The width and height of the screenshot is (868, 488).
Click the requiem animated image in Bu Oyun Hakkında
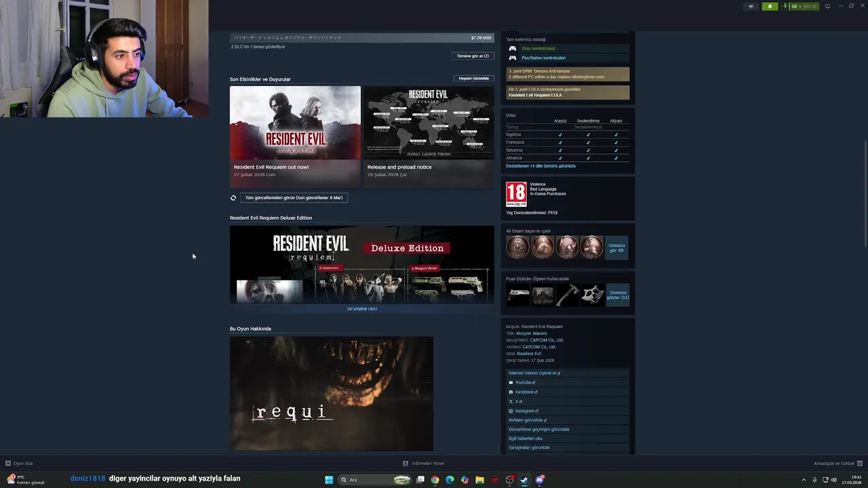pyautogui.click(x=332, y=394)
